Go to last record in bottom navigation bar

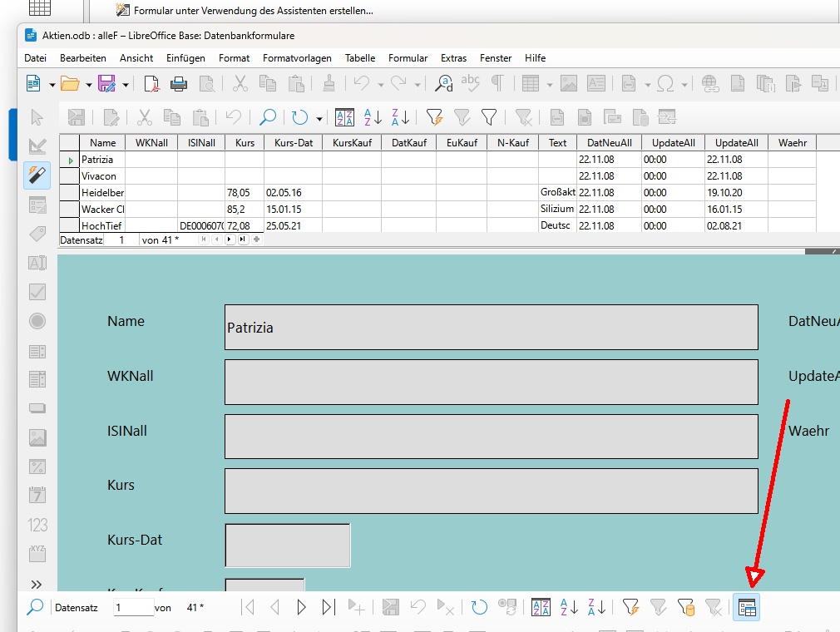pyautogui.click(x=328, y=607)
